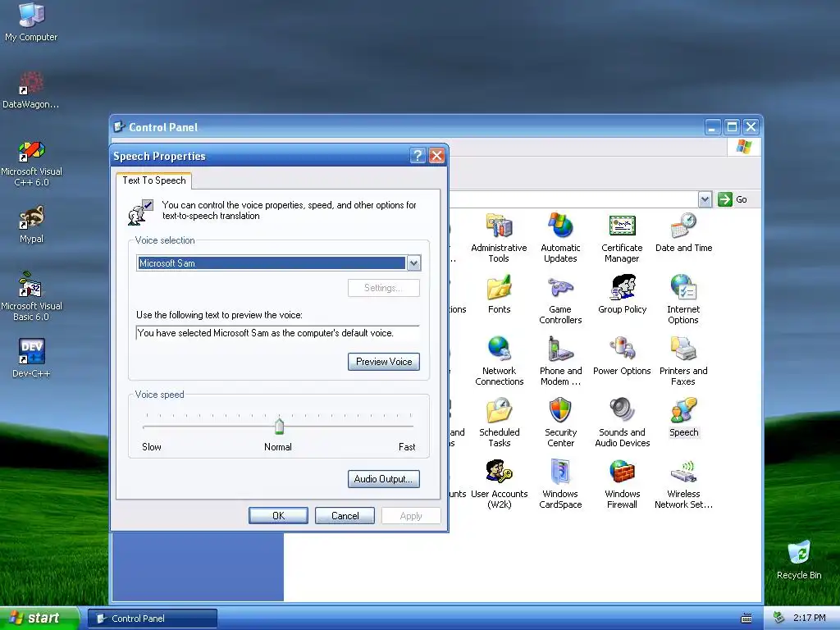Open Scheduled Tasks icon
The width and height of the screenshot is (840, 630).
(x=500, y=422)
